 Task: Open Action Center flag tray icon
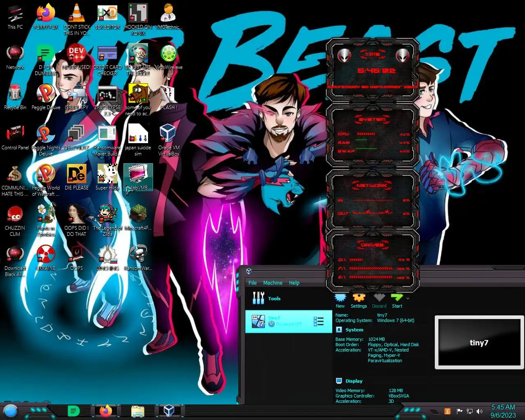[x=459, y=411]
